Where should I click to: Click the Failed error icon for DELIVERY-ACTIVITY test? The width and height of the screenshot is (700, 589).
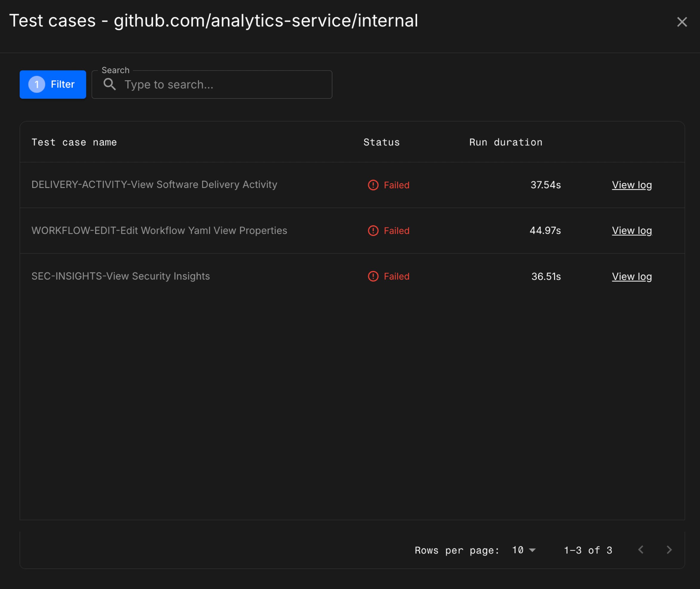373,185
